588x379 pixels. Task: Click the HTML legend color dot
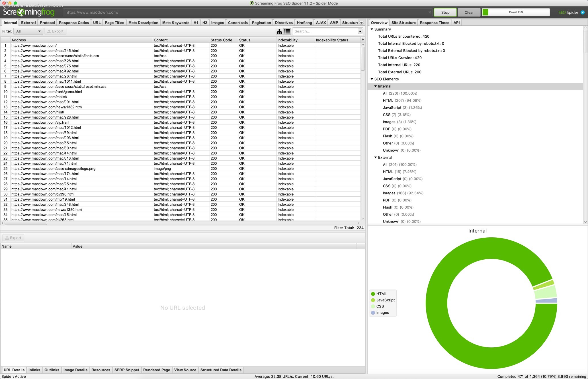point(373,294)
